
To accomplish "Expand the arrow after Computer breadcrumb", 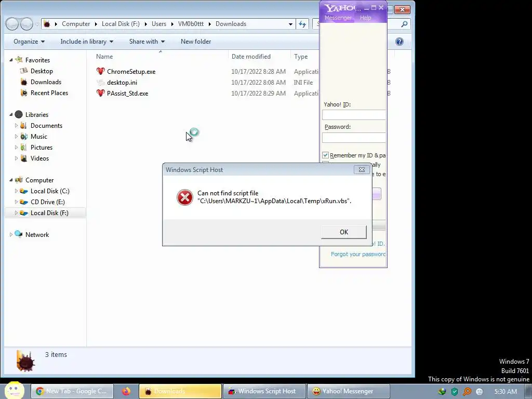I will pos(96,24).
